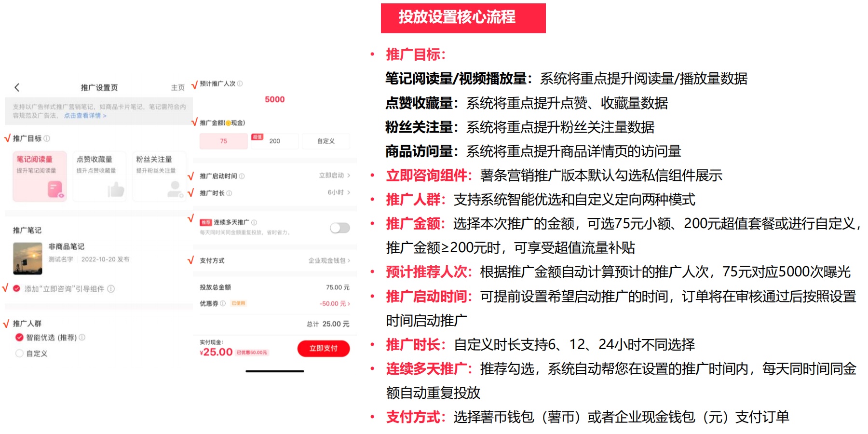Select the 自定义 audience radio option

[19, 353]
